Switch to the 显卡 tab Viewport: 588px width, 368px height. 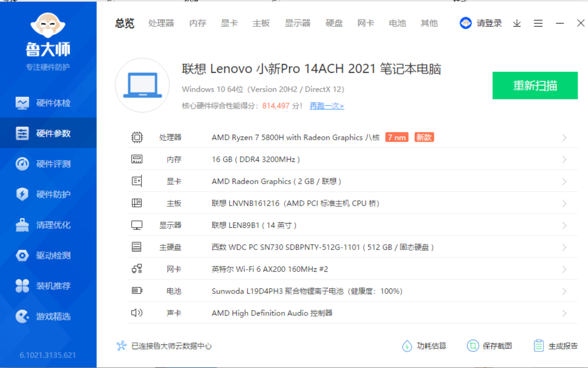tap(229, 23)
